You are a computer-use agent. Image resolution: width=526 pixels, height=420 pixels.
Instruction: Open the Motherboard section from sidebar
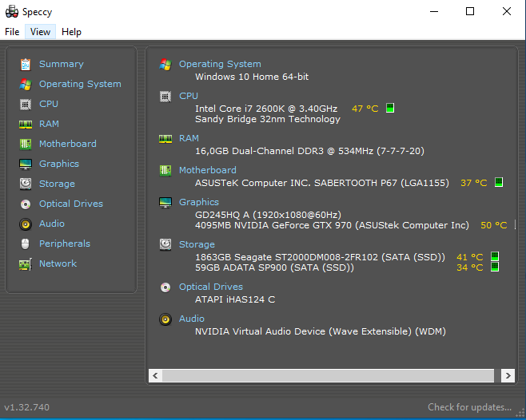click(68, 144)
